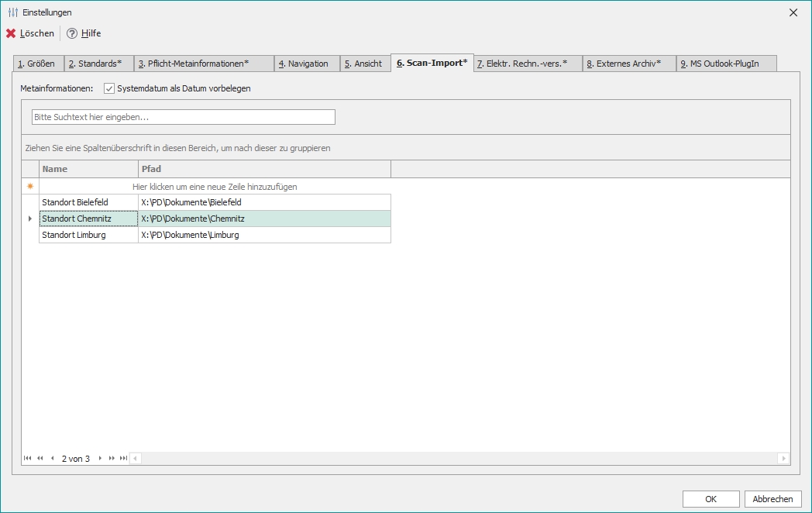This screenshot has height=513, width=812.
Task: Cancel the dialog with Abbrechen
Action: pyautogui.click(x=772, y=498)
